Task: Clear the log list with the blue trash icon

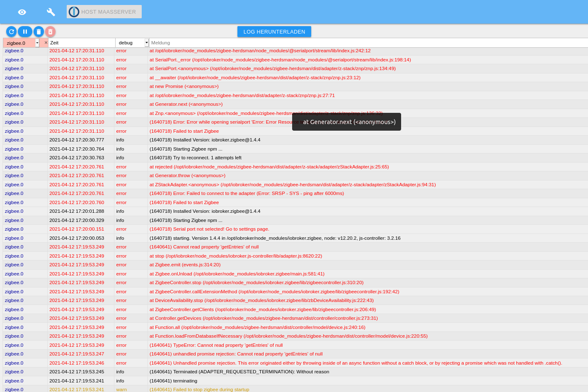Action: click(39, 32)
